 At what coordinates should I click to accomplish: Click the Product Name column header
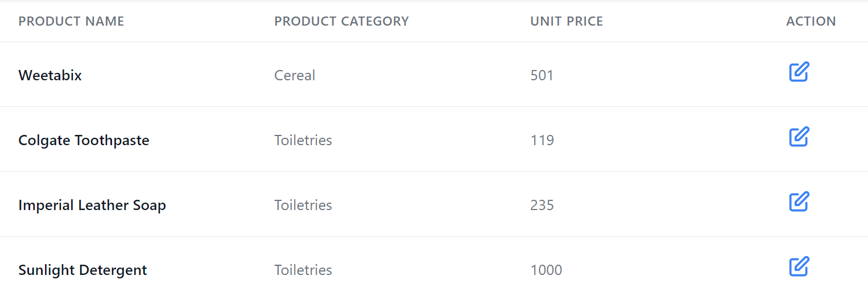pos(71,22)
